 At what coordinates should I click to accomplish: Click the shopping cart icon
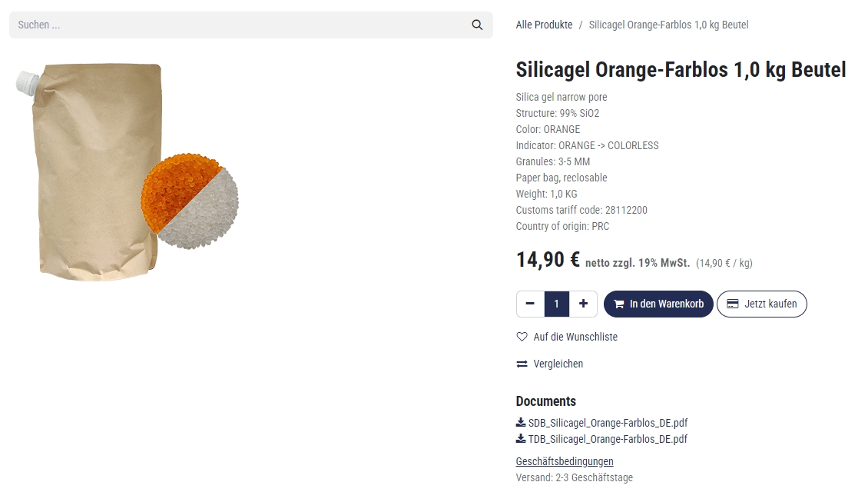tap(618, 304)
